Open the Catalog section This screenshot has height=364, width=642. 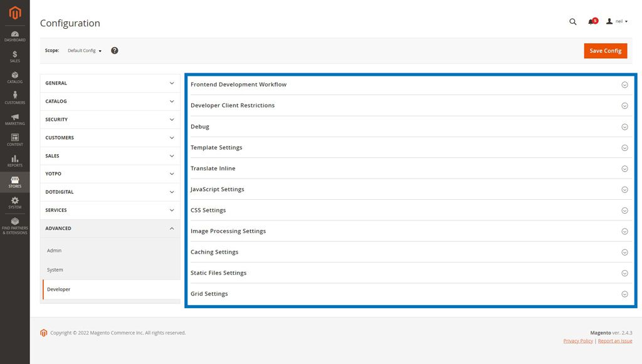click(14, 77)
